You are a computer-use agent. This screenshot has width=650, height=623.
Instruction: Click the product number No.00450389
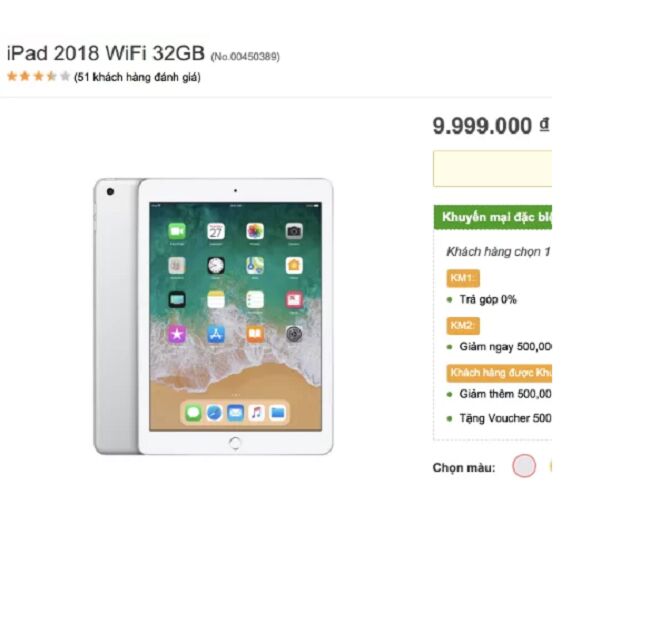click(245, 57)
